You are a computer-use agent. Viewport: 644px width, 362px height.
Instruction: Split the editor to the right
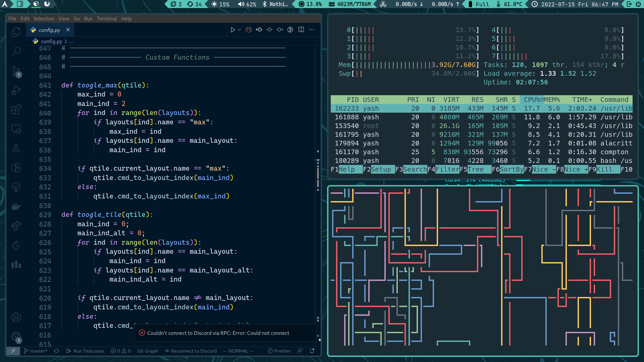(x=301, y=30)
